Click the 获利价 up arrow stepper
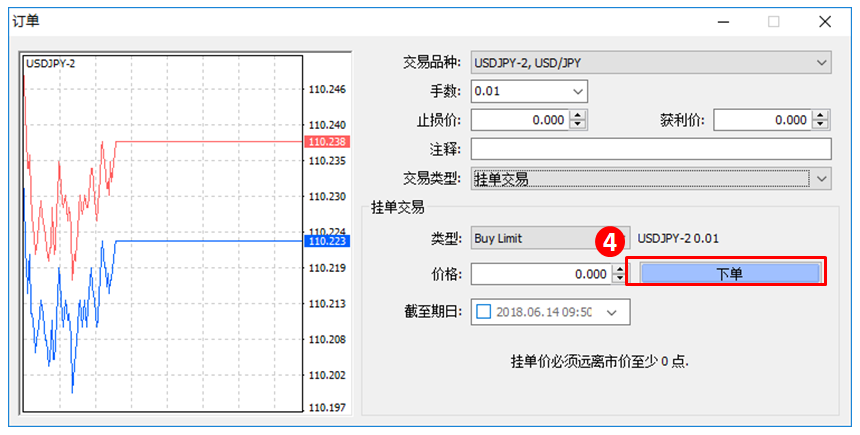This screenshot has height=435, width=860. tap(821, 115)
